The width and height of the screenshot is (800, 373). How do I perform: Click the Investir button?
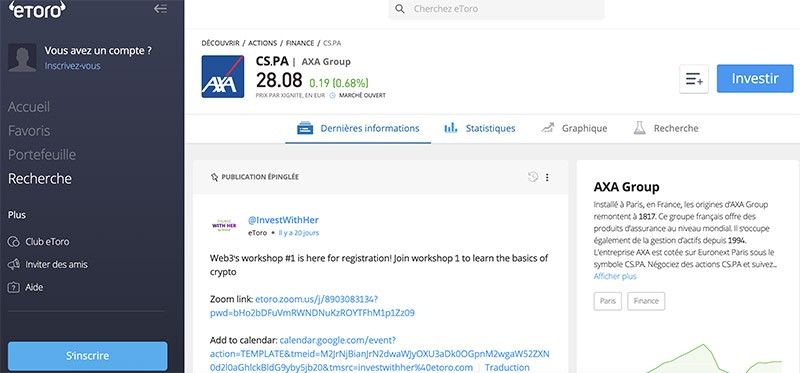pos(755,79)
